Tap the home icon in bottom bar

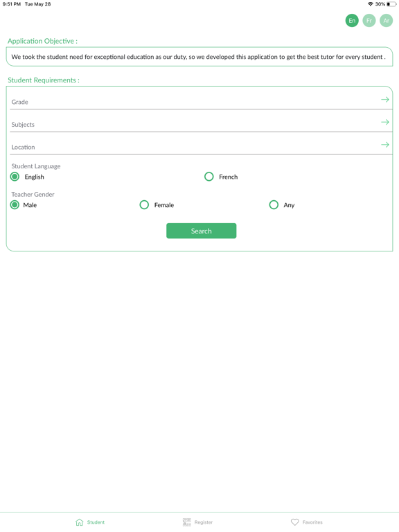pyautogui.click(x=80, y=522)
